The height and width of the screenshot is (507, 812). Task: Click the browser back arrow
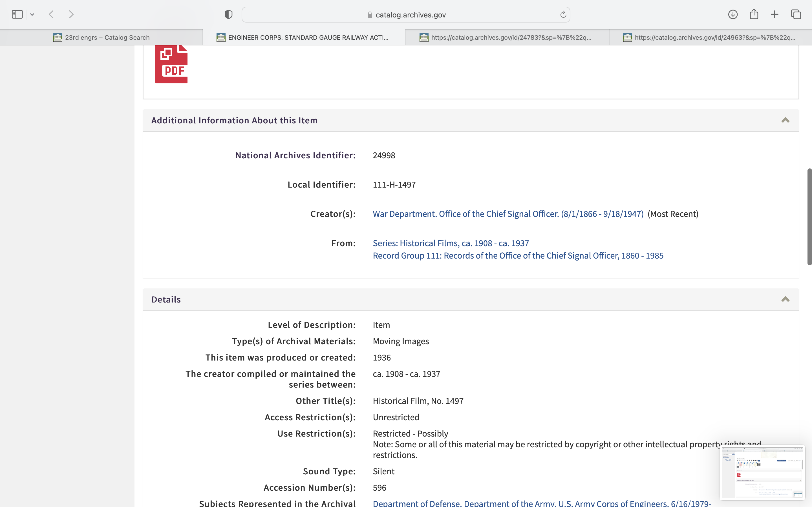pyautogui.click(x=51, y=14)
